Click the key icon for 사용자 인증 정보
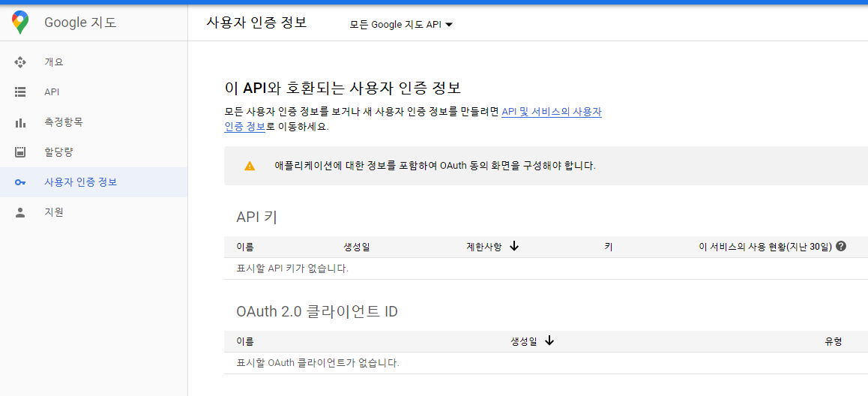This screenshot has height=396, width=868. pyautogui.click(x=20, y=182)
